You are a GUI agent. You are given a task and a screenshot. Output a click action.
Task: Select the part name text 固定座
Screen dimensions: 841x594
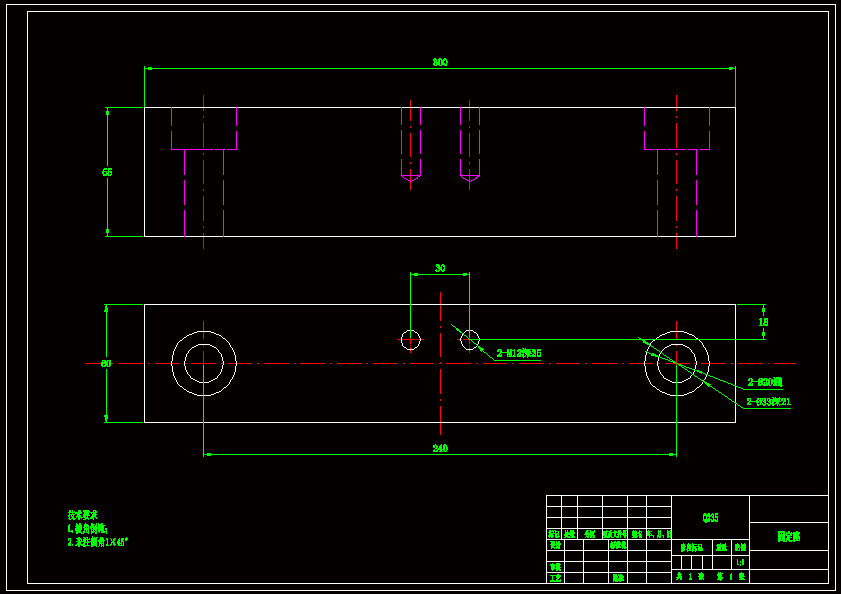788,537
